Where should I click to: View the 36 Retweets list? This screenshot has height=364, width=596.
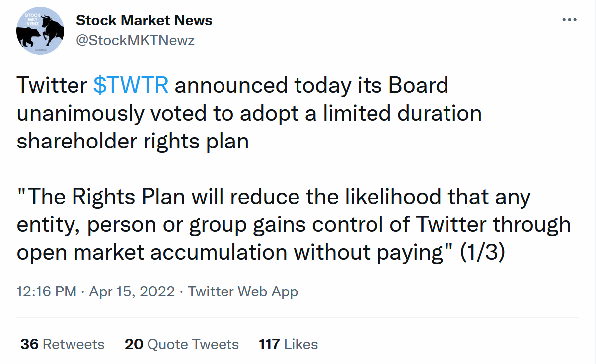63,344
